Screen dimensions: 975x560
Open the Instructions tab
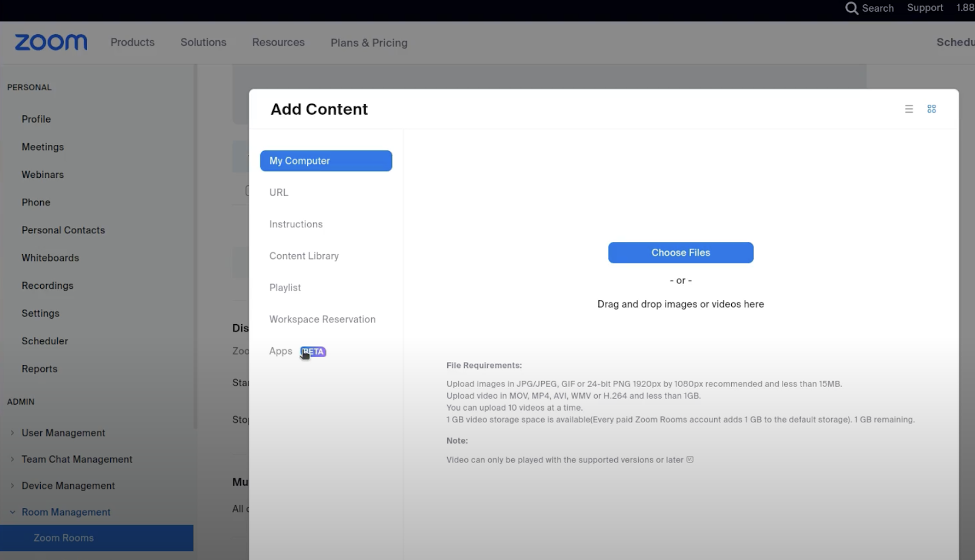point(296,224)
